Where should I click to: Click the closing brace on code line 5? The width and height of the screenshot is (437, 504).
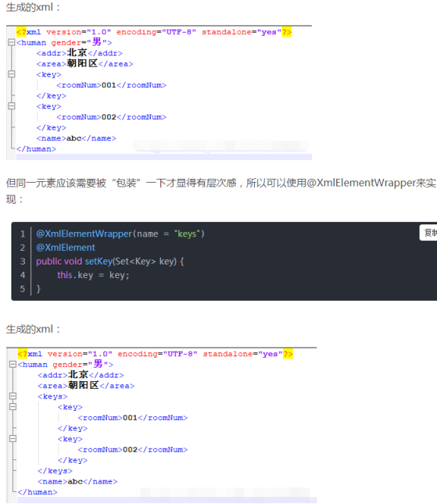(x=39, y=289)
